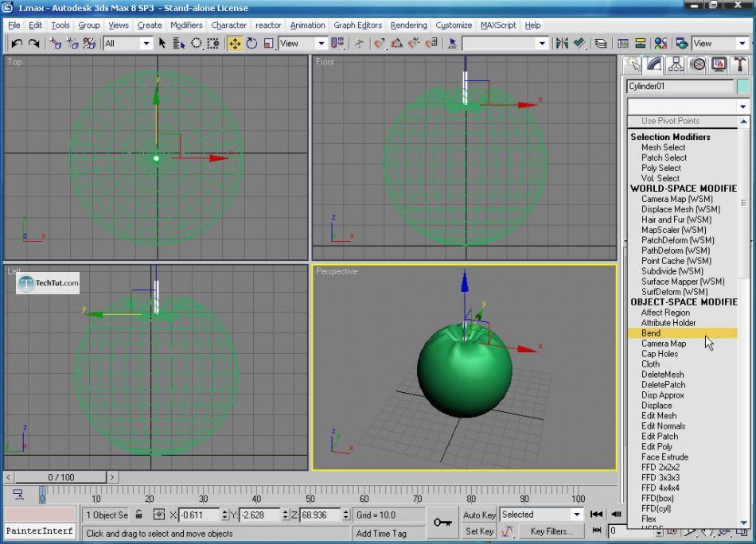Viewport: 756px width, 544px height.
Task: Activate the Select and Uniform Scale tool
Action: [268, 44]
